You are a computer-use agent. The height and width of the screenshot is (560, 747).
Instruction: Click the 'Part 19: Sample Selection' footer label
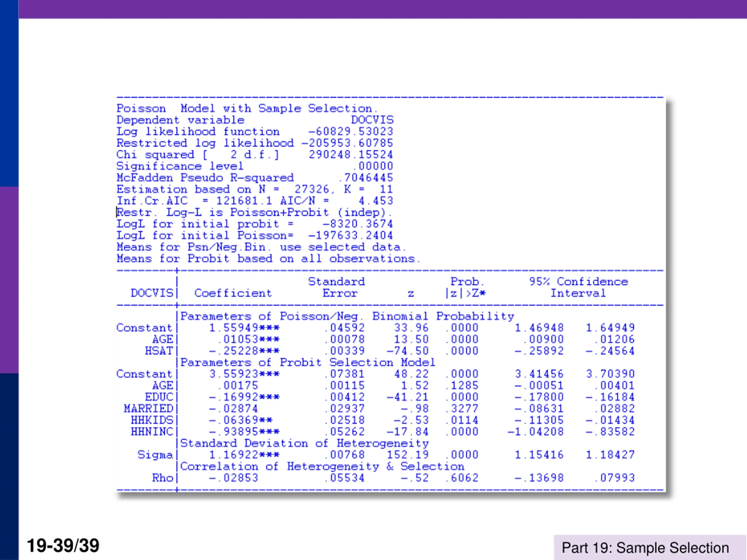(x=645, y=548)
